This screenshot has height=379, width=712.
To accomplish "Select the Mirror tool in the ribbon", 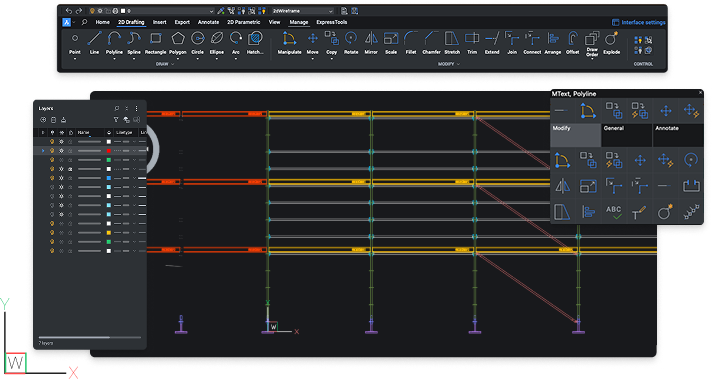I will pyautogui.click(x=371, y=43).
